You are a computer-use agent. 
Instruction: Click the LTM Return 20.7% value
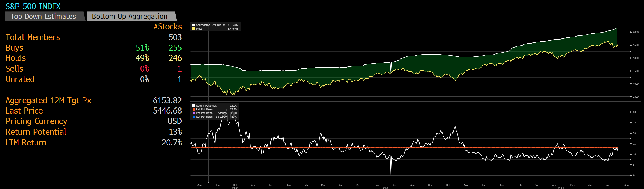point(172,143)
